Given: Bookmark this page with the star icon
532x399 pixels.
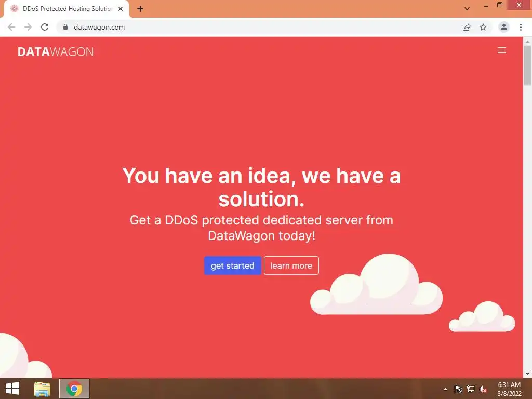Looking at the screenshot, I should (x=483, y=27).
